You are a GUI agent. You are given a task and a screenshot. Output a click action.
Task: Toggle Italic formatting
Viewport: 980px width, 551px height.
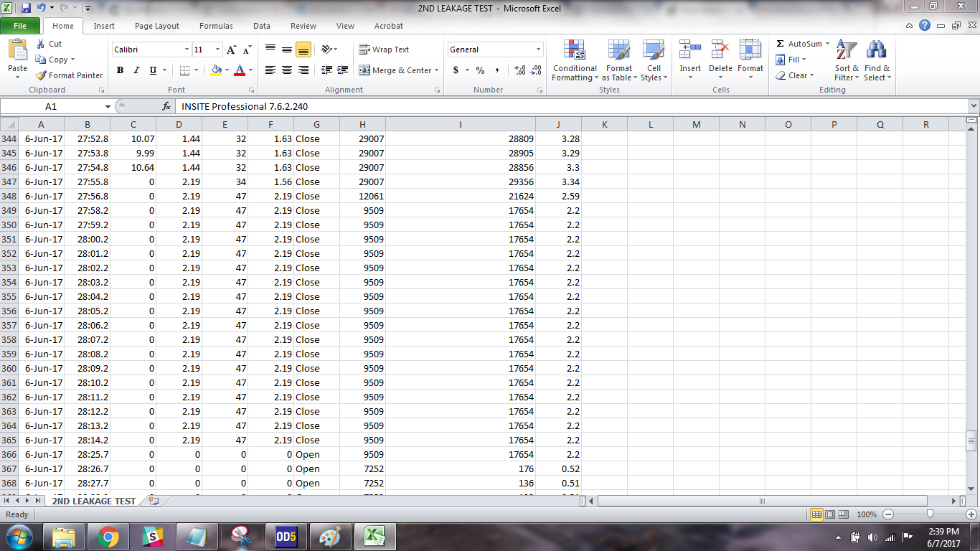click(x=136, y=70)
